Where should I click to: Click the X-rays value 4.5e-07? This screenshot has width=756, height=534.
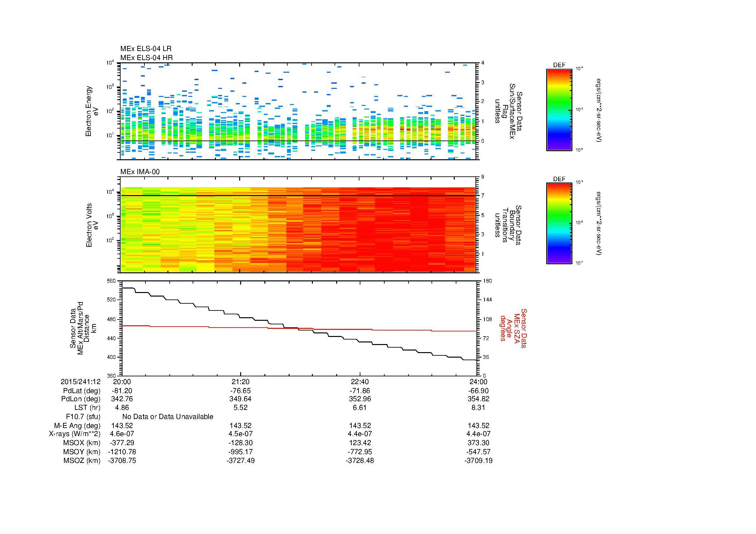pos(241,434)
